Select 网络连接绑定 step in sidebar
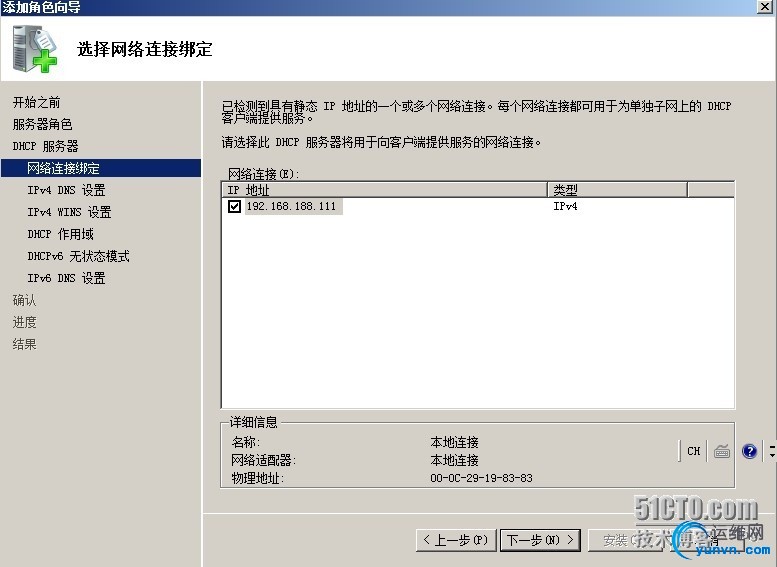The image size is (777, 567). click(101, 168)
